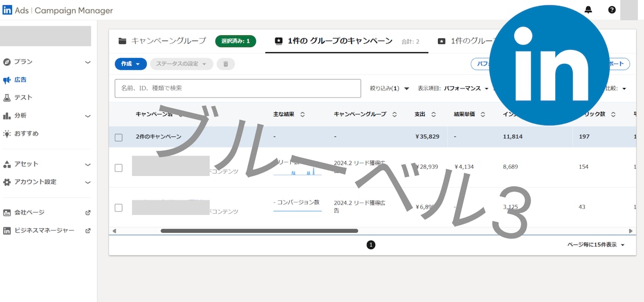The image size is (644, 302).
Task: Open the 比較 dropdown
Action: coord(615,88)
